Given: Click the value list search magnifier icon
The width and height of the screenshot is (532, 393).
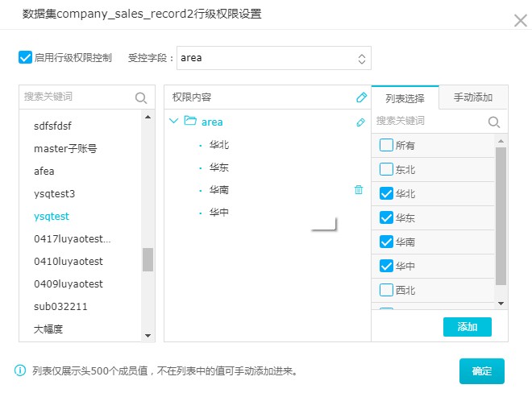Looking at the screenshot, I should point(494,122).
